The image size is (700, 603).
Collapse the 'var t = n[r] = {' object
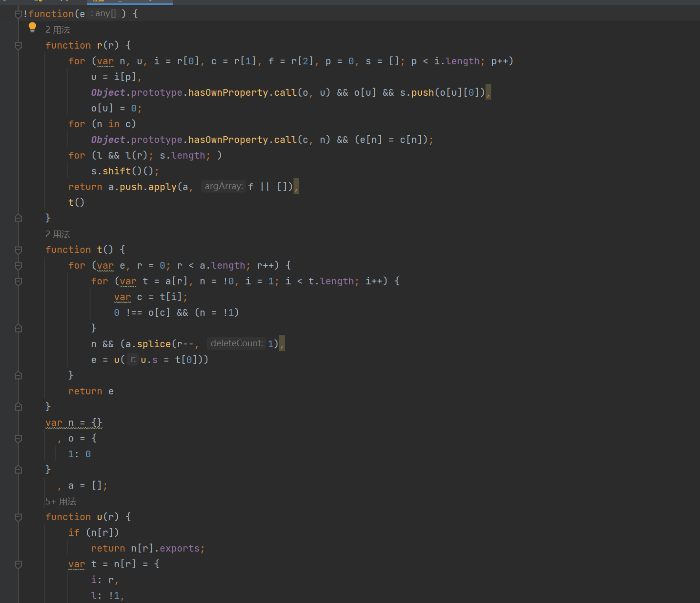coord(18,564)
